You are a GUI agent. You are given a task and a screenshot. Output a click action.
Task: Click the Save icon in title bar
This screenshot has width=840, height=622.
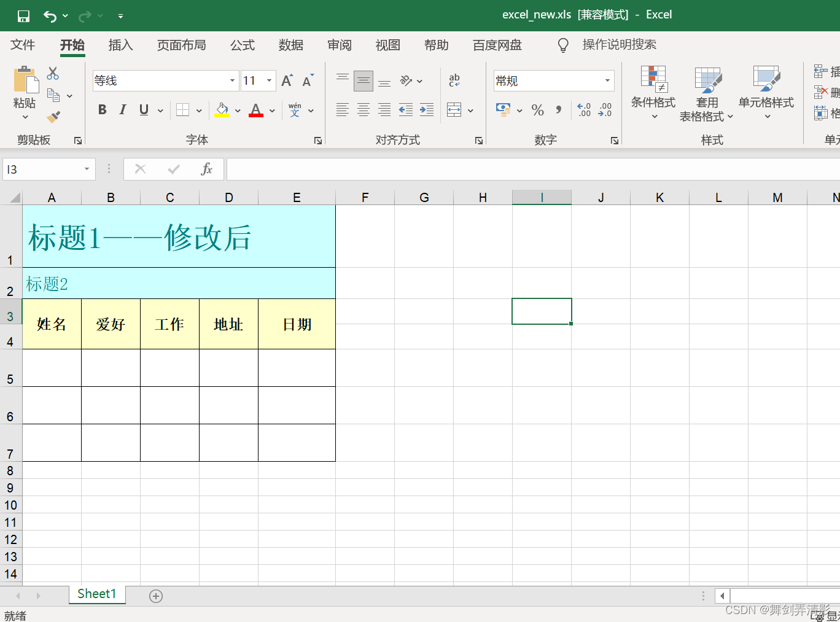(23, 16)
